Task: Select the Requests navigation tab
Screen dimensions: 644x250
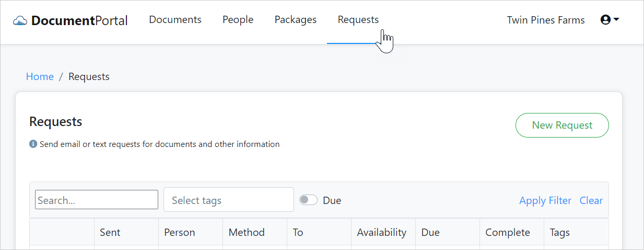Action: 358,20
